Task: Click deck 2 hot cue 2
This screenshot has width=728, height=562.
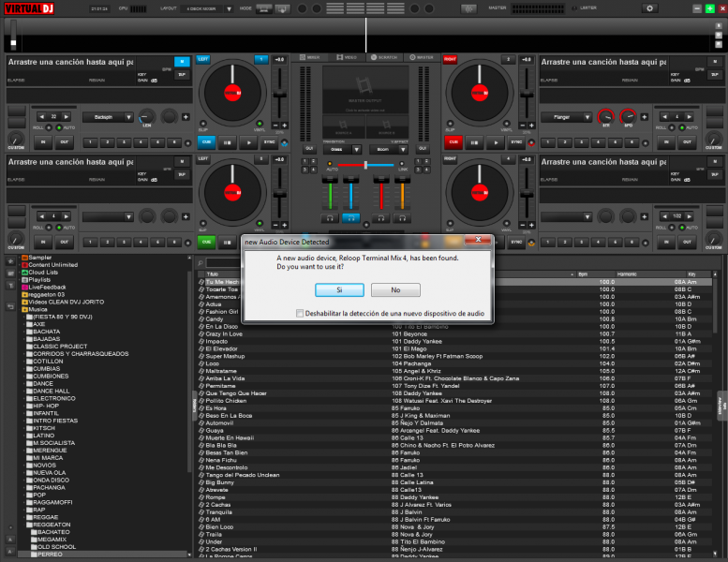Action: [x=565, y=142]
